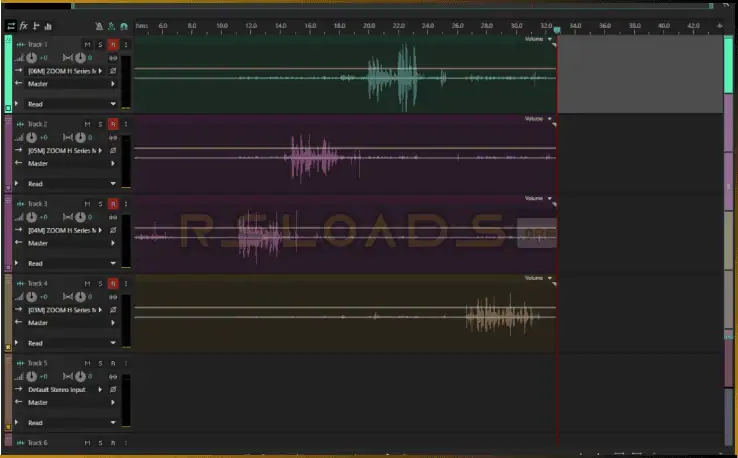
Task: Toggle the metronome icon
Action: (x=99, y=26)
